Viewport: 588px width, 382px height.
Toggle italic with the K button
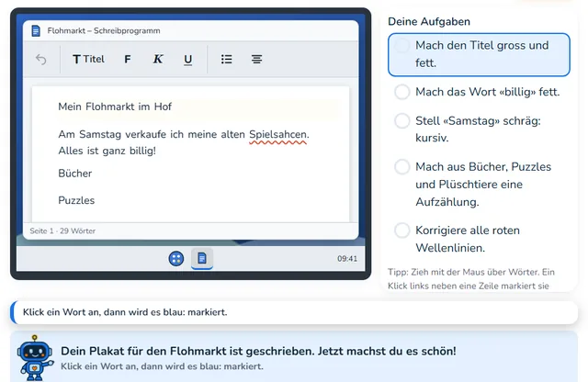tap(158, 60)
